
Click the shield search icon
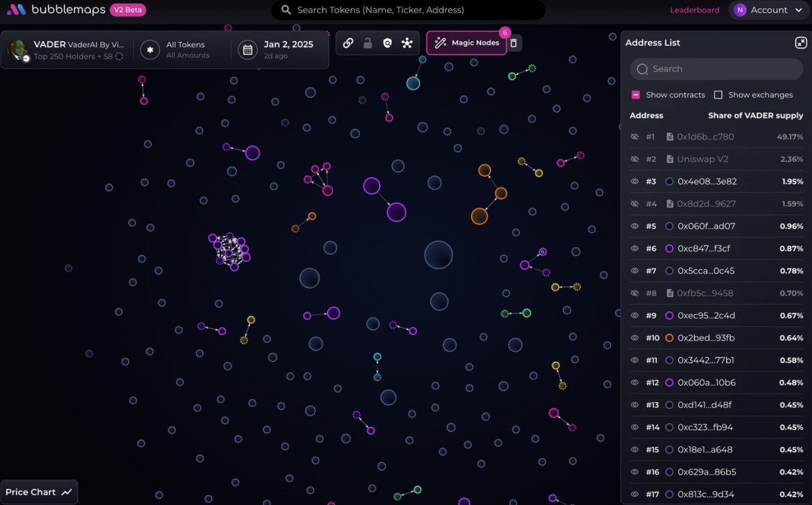(387, 43)
